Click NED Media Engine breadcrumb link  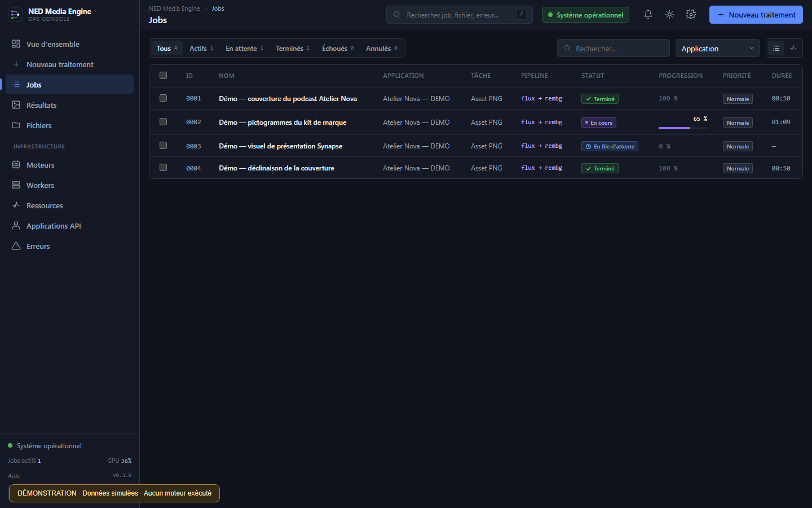point(174,8)
